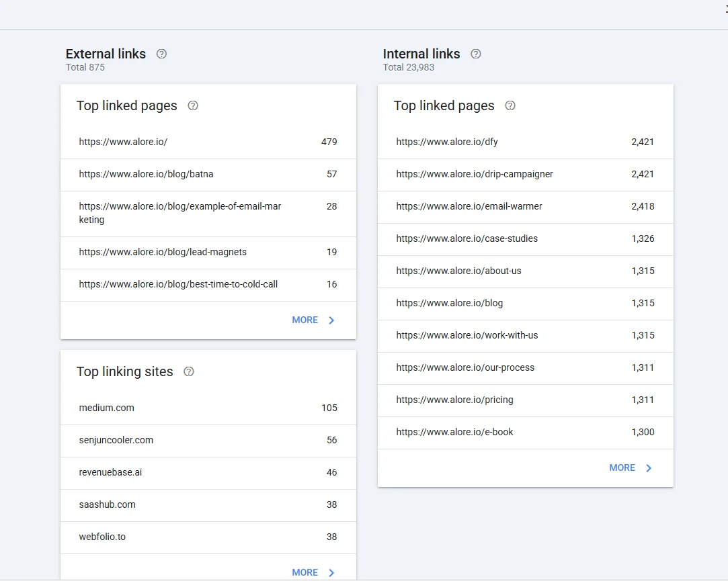Viewport: 728px width, 581px height.
Task: Open the email-warmer internal link row
Action: click(526, 207)
